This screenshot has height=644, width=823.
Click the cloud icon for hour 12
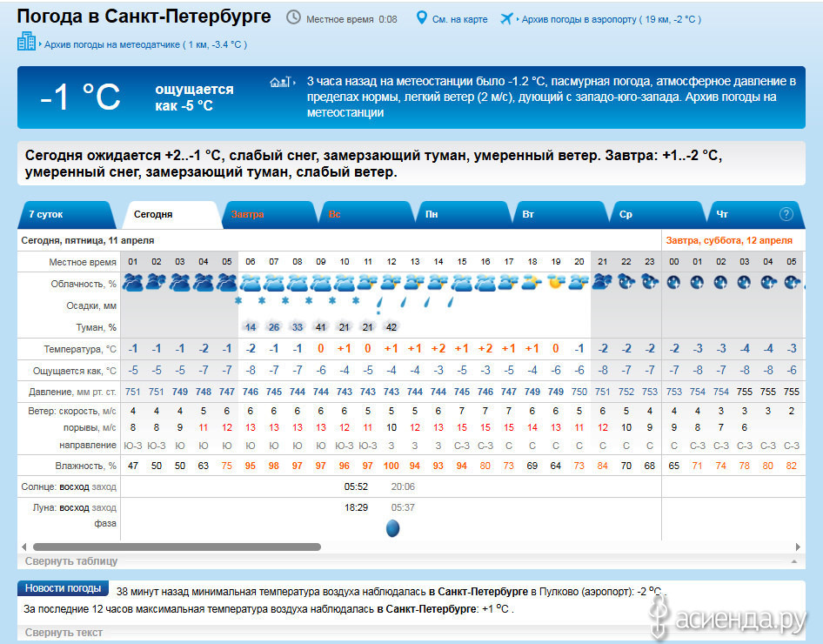click(391, 283)
